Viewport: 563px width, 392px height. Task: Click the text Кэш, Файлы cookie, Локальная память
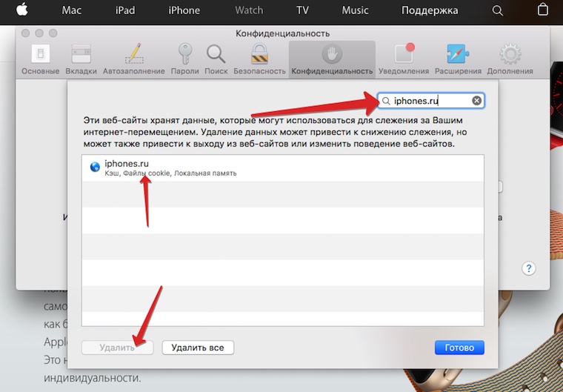[x=170, y=173]
